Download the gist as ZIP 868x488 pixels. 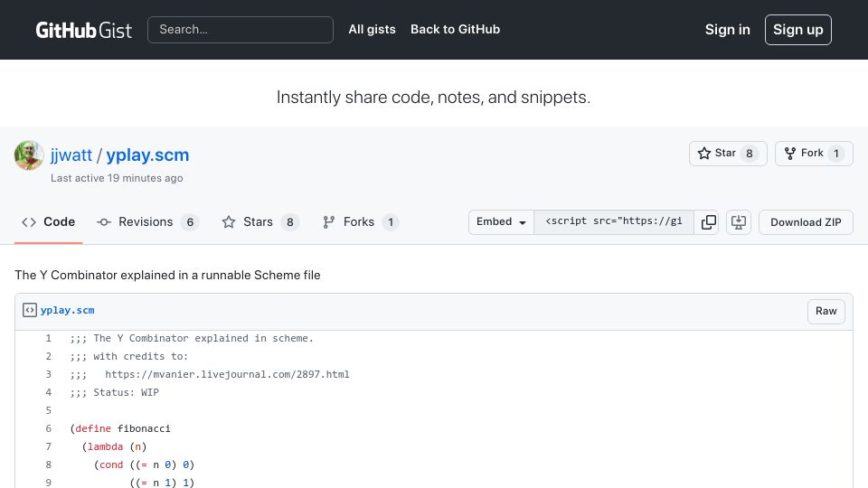tap(806, 222)
